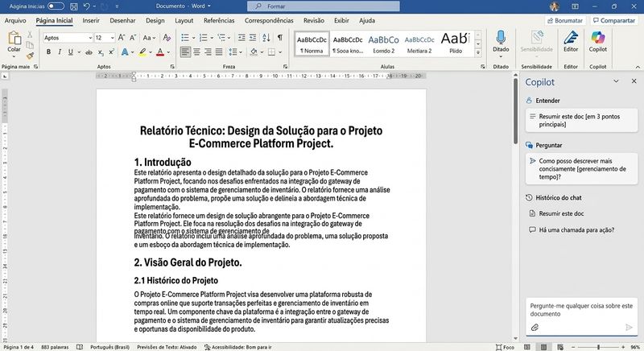Click the Decrease Indent icon
This screenshot has width=644, height=351.
pyautogui.click(x=242, y=38)
